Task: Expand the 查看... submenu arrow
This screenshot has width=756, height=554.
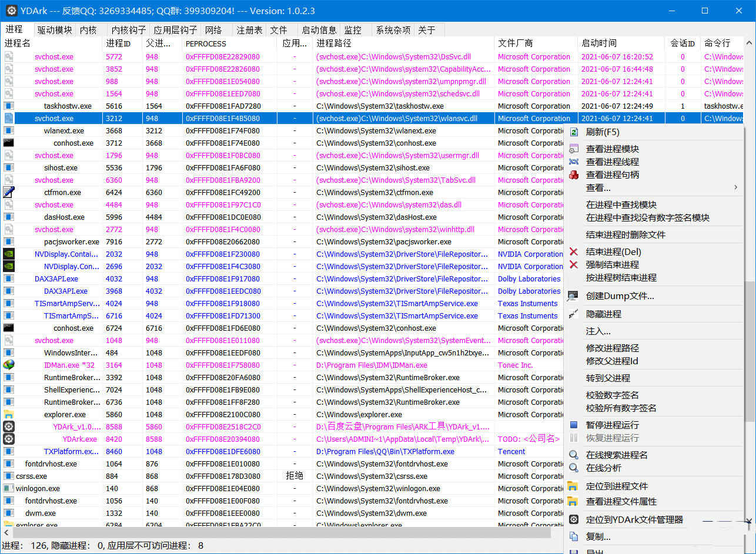Action: pyautogui.click(x=735, y=188)
